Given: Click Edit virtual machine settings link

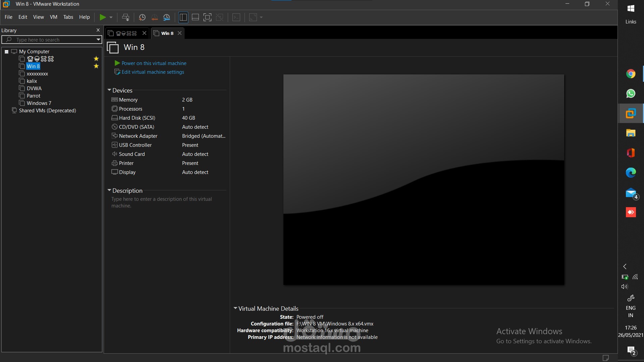Looking at the screenshot, I should (153, 72).
